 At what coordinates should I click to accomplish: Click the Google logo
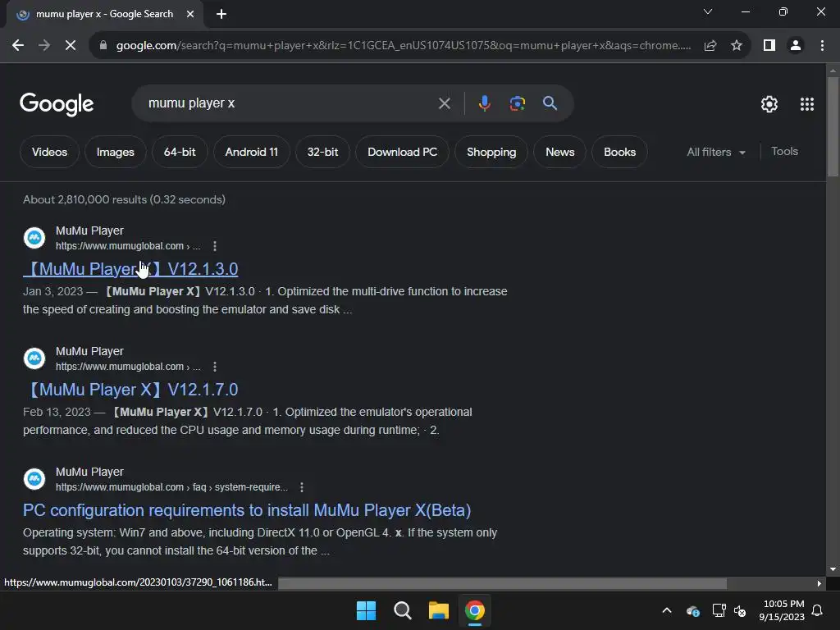[x=57, y=104]
